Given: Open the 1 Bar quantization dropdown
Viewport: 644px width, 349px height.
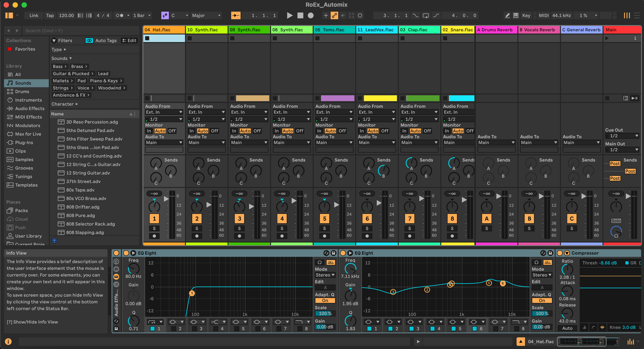Looking at the screenshot, I should 142,16.
